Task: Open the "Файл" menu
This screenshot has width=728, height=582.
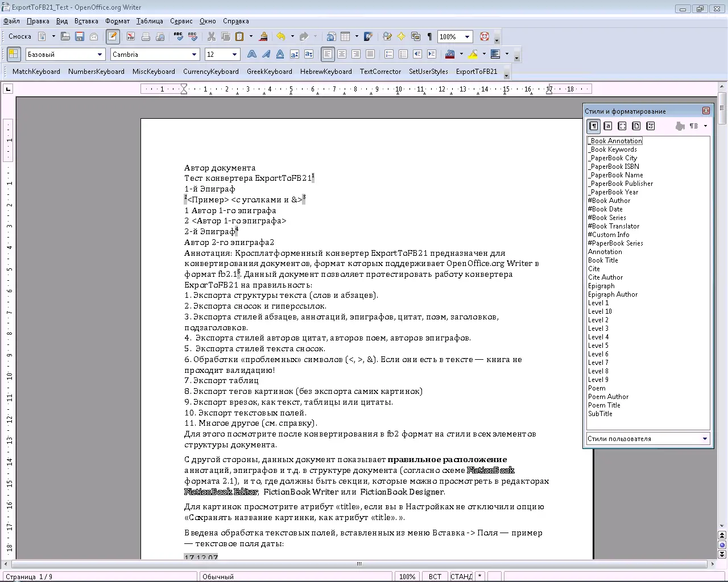Action: coord(11,21)
